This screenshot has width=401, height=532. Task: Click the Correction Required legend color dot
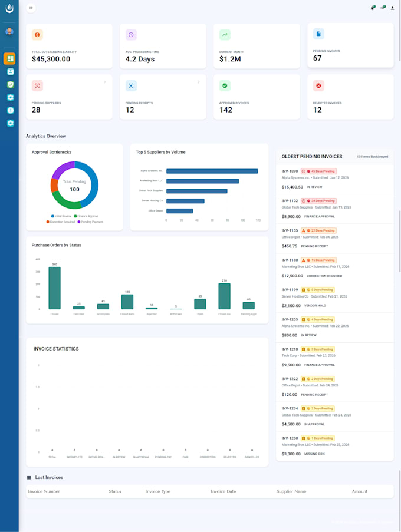click(x=48, y=222)
